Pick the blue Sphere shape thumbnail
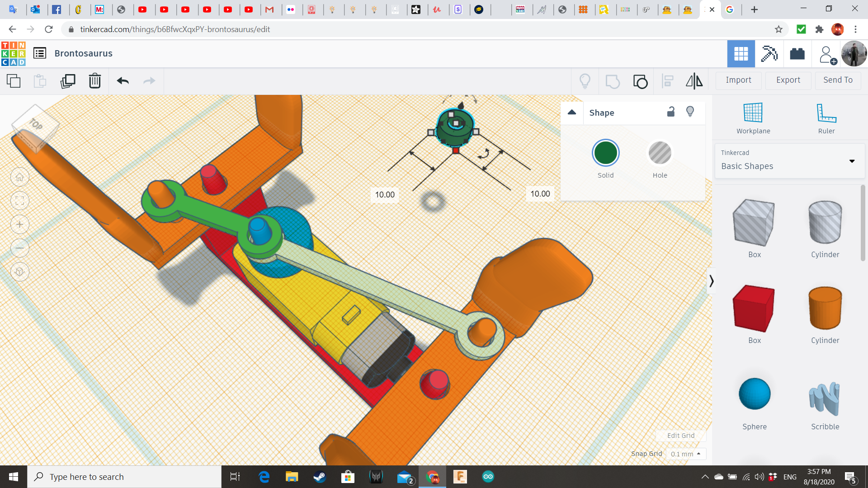Screen dimensions: 868x488 pyautogui.click(x=754, y=394)
